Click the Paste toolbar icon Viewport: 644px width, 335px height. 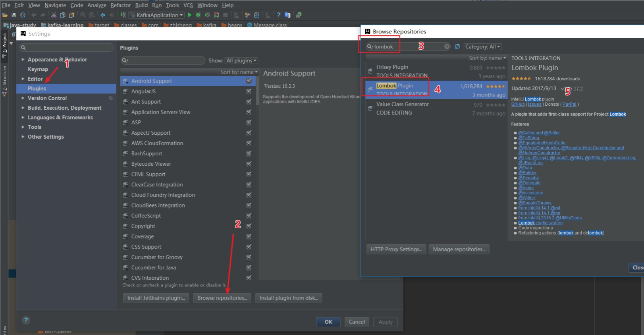point(72,15)
